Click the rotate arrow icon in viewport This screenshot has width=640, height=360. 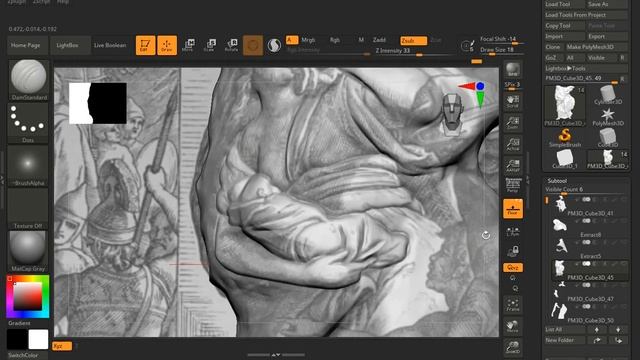(x=486, y=235)
